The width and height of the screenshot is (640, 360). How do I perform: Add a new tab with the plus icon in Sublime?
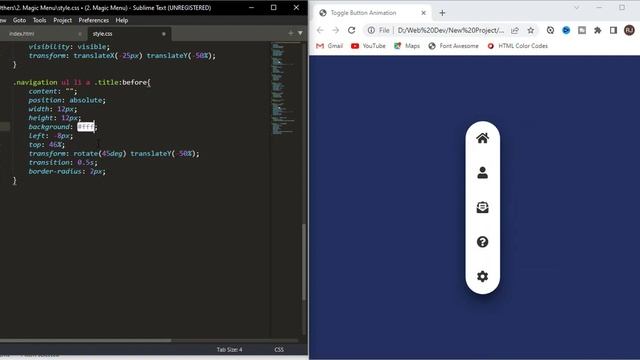(291, 33)
